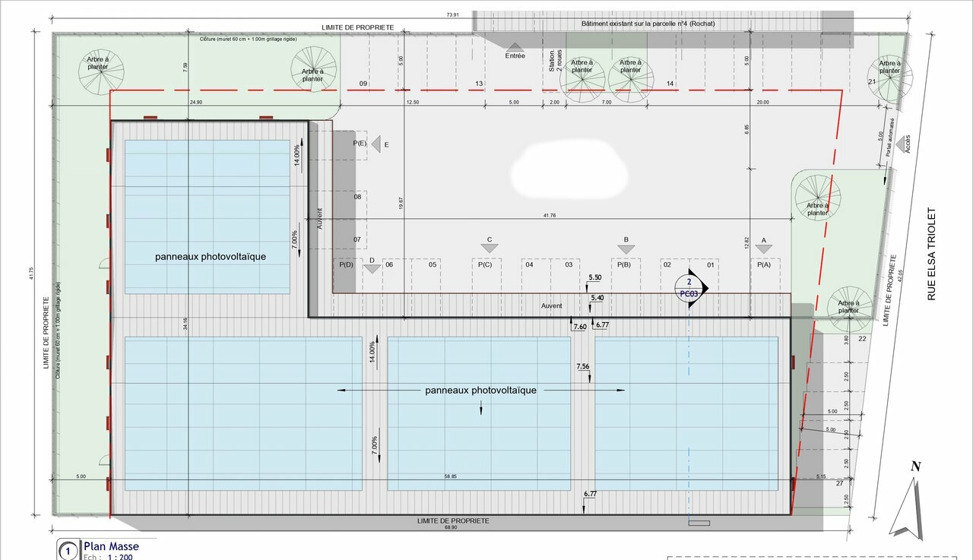Viewport: 973px width, 560px height.
Task: Click the RUE ELSA TRIOLET street label
Action: [930, 255]
